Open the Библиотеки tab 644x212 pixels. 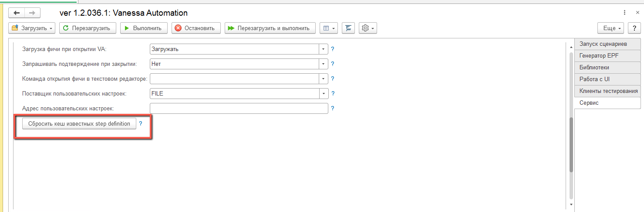(607, 68)
